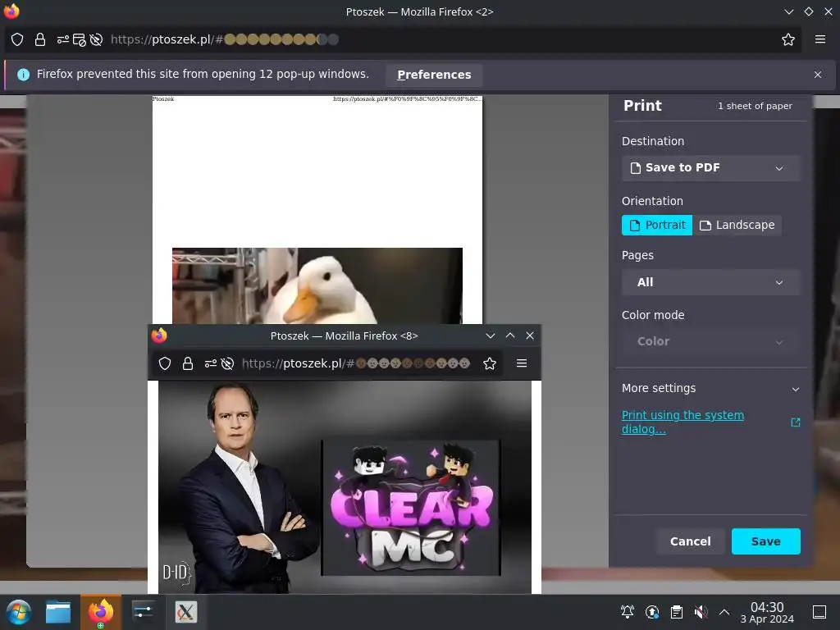840x630 pixels.
Task: Click the autoplay blocked icon in main address bar
Action: (96, 39)
